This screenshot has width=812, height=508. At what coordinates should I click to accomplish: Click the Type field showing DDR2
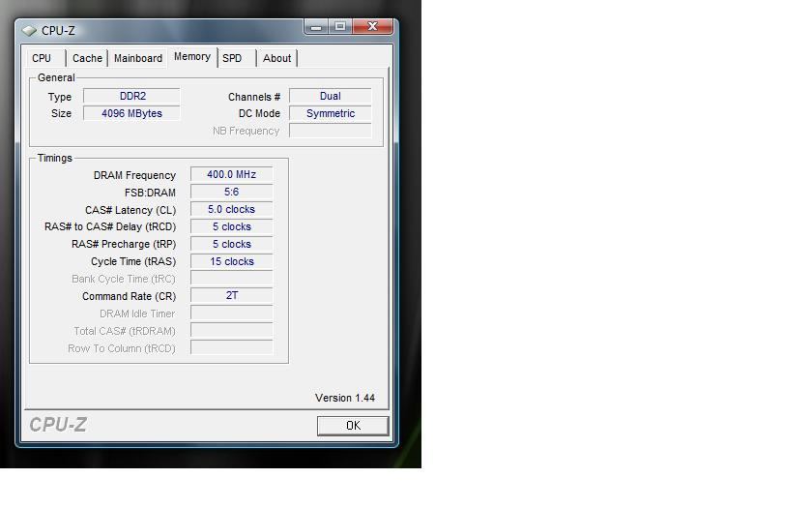132,97
